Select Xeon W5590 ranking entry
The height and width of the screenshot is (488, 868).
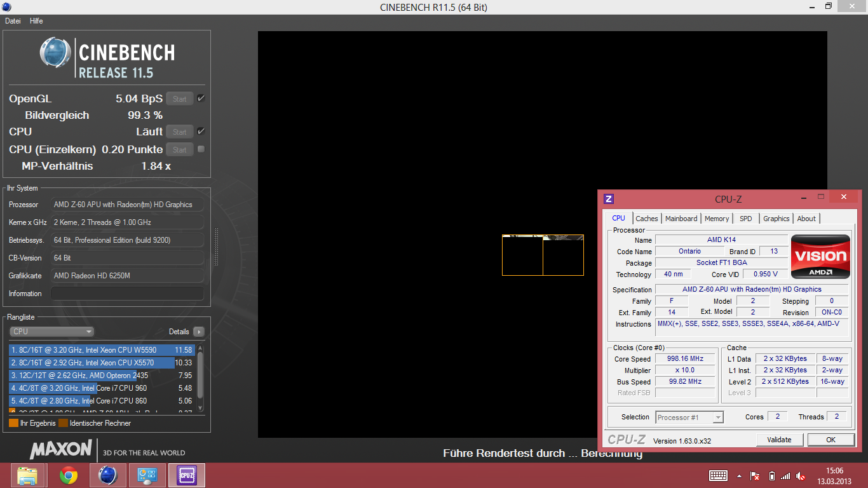[101, 350]
